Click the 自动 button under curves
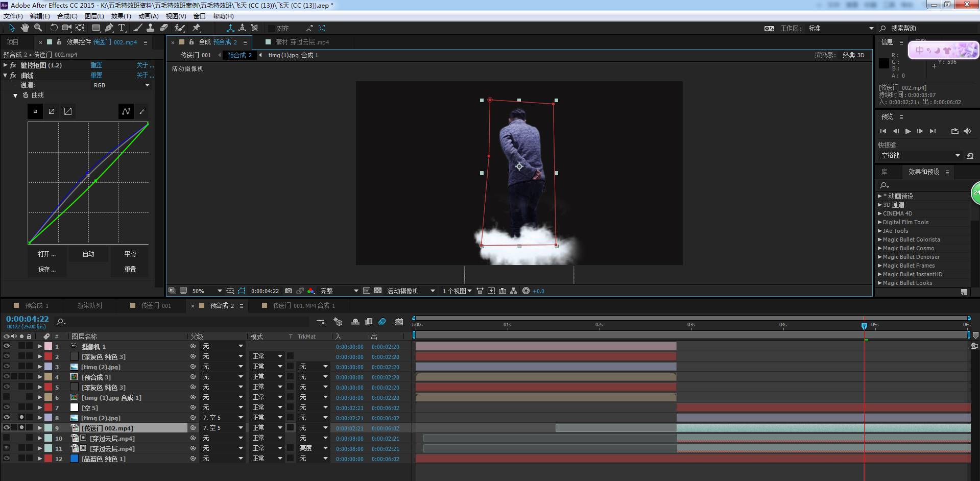The width and height of the screenshot is (980, 481). [88, 254]
